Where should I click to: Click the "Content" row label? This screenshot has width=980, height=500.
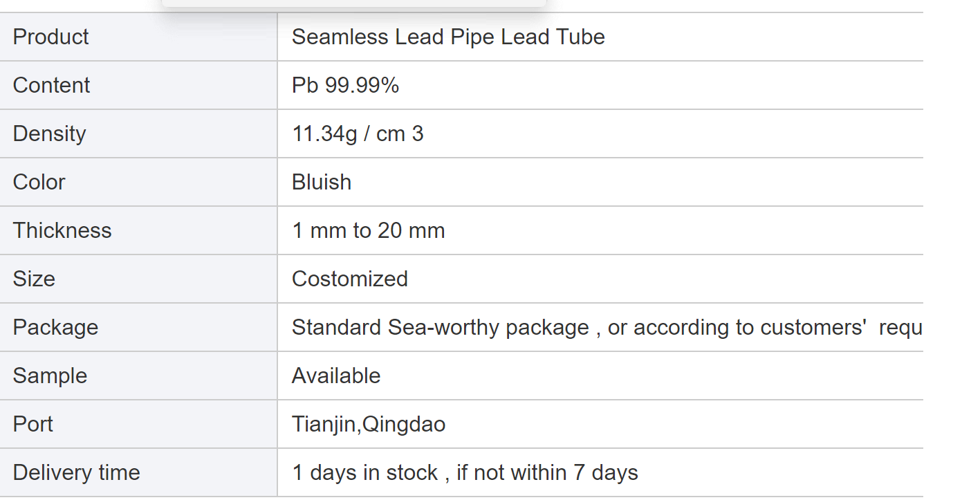(x=51, y=85)
